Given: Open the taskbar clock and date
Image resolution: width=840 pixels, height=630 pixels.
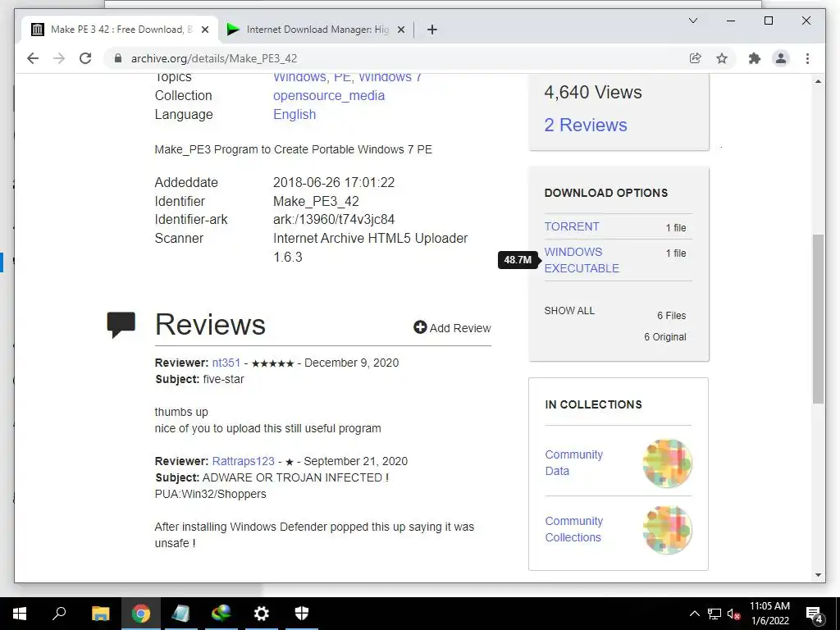Looking at the screenshot, I should [x=769, y=614].
